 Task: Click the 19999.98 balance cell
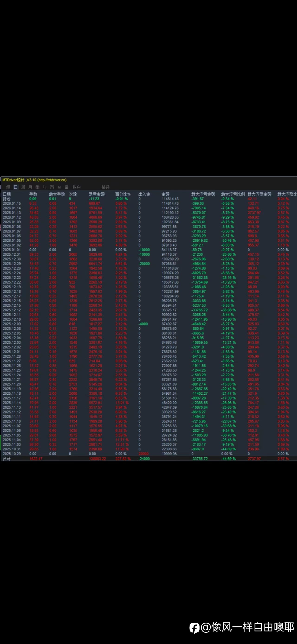tap(169, 454)
